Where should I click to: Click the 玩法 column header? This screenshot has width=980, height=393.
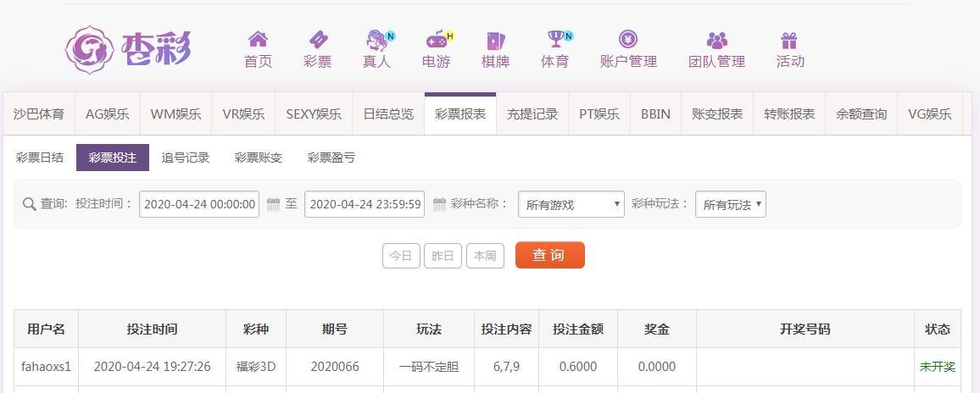tap(429, 329)
